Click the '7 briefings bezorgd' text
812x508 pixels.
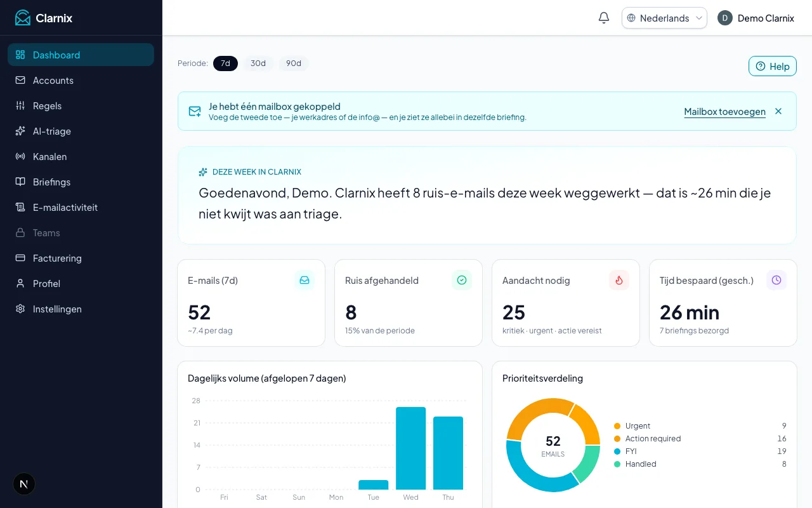click(x=694, y=331)
